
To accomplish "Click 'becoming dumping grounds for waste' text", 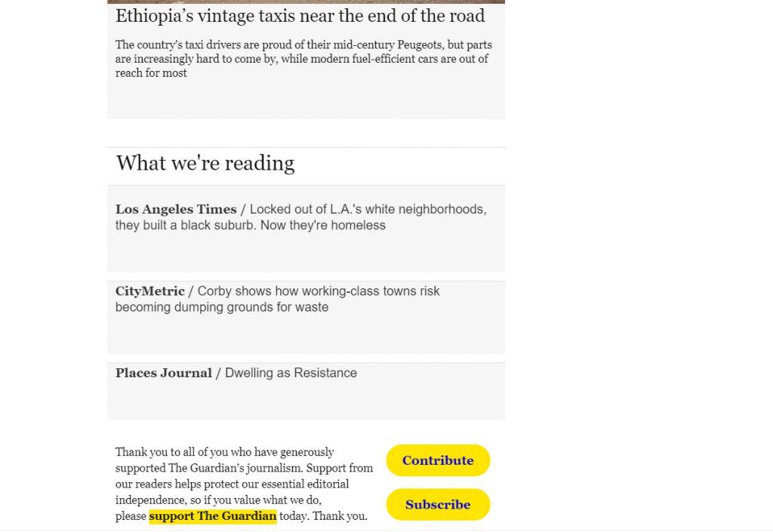I will click(x=222, y=307).
